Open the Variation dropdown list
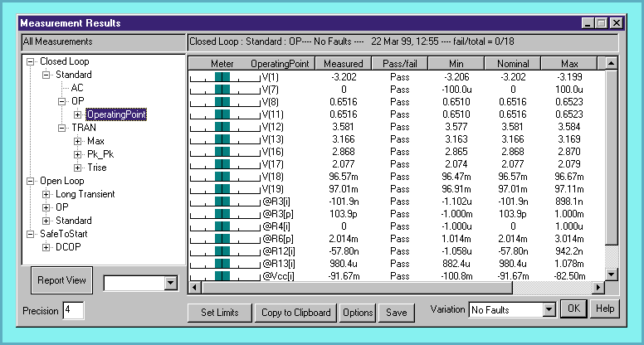Image resolution: width=644 pixels, height=345 pixels. tap(548, 309)
